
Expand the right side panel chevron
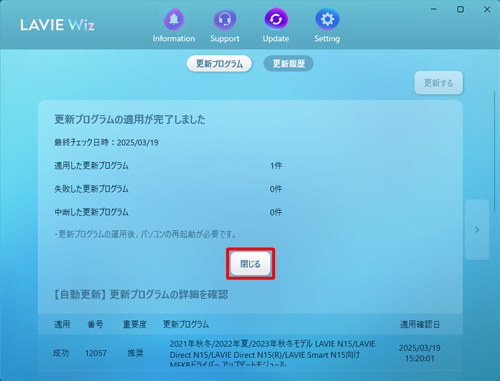(x=477, y=230)
